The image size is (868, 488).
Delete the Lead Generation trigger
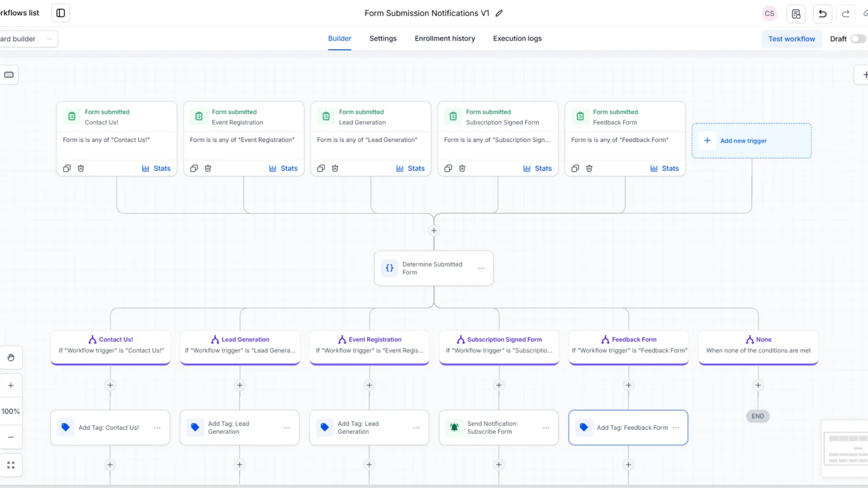click(x=335, y=169)
